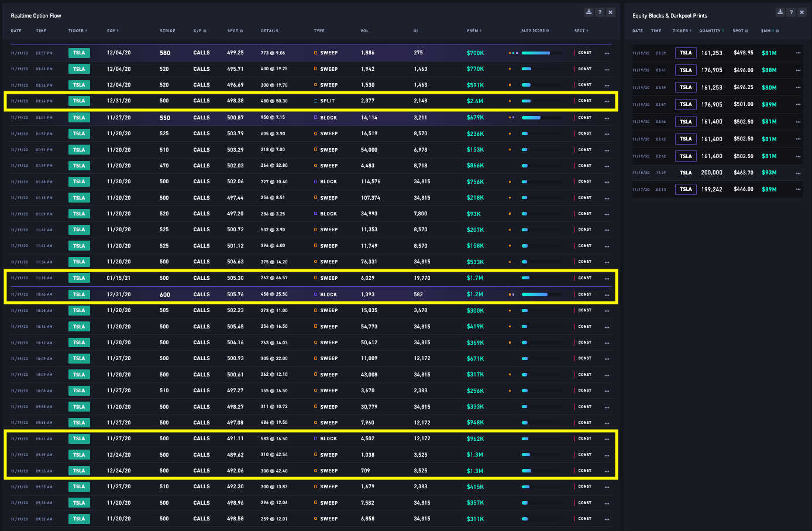Sort Darkpool Prints by the QUANTITY column
The image size is (812, 531).
[712, 31]
